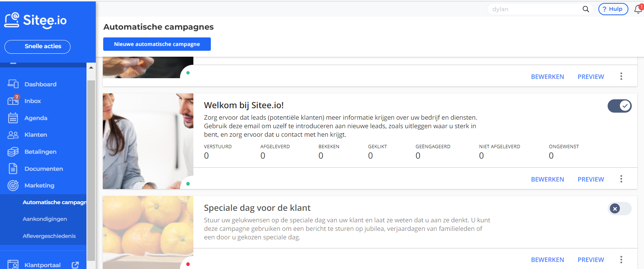Open Aflevergeschiedenis submenu item
The image size is (644, 269).
[49, 236]
